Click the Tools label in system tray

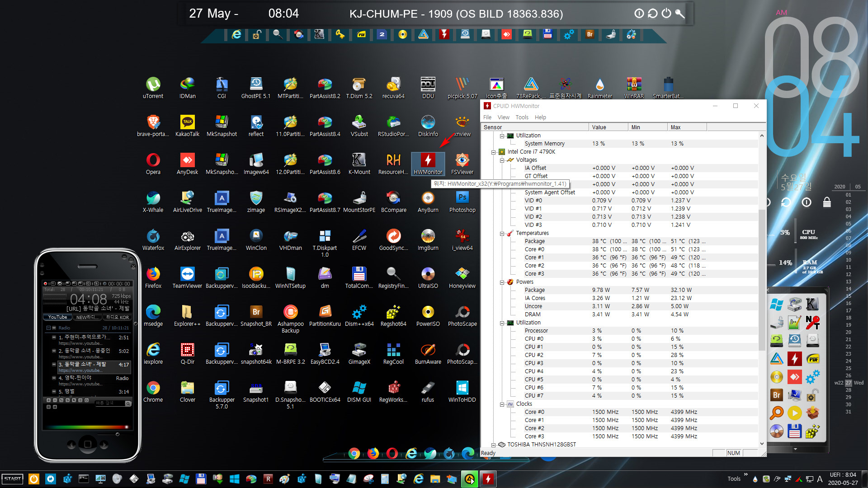tap(734, 479)
